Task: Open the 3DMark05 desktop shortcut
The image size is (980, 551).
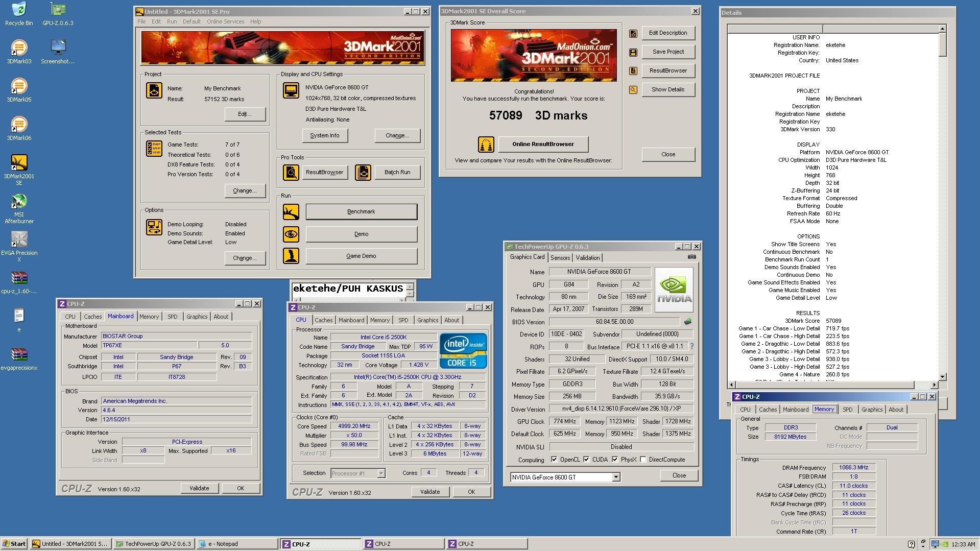Action: tap(19, 90)
